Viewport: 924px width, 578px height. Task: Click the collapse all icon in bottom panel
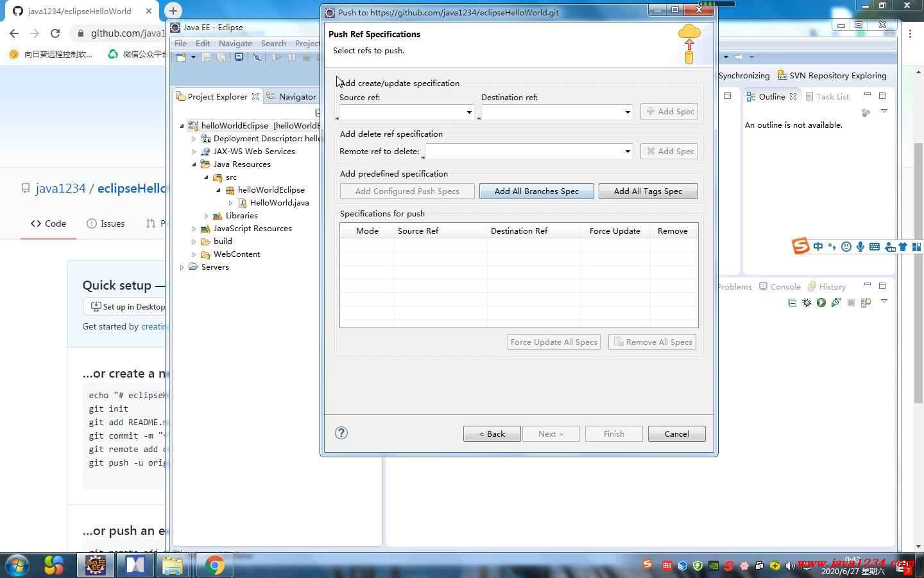(x=792, y=302)
